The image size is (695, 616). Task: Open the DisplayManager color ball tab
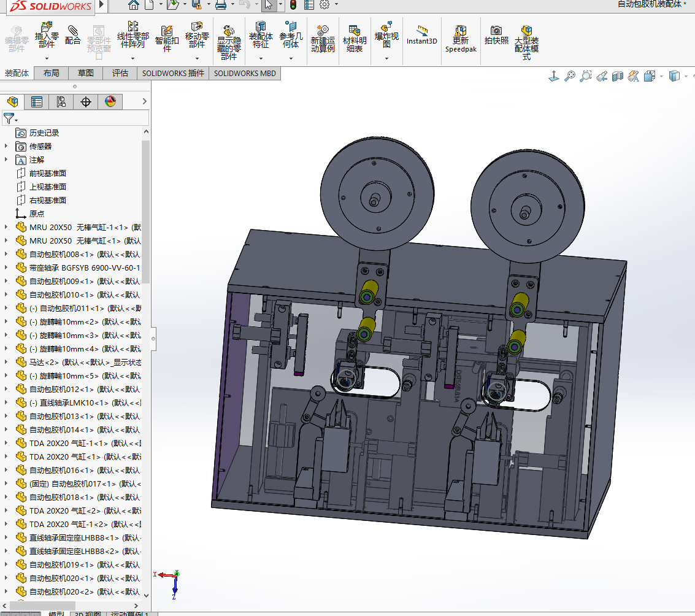click(110, 102)
